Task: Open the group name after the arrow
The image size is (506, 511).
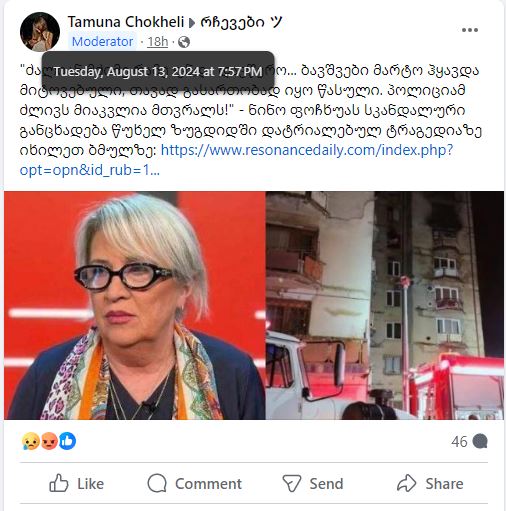Action: click(241, 22)
